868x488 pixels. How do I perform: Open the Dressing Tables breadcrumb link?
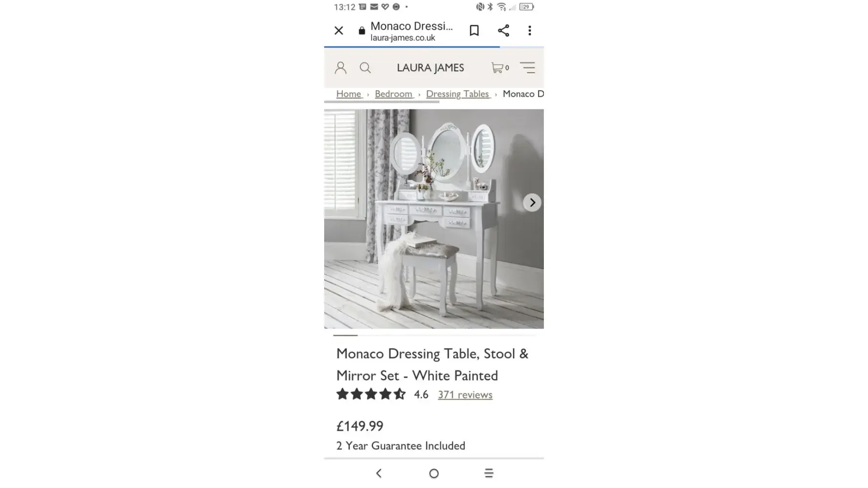tap(457, 94)
